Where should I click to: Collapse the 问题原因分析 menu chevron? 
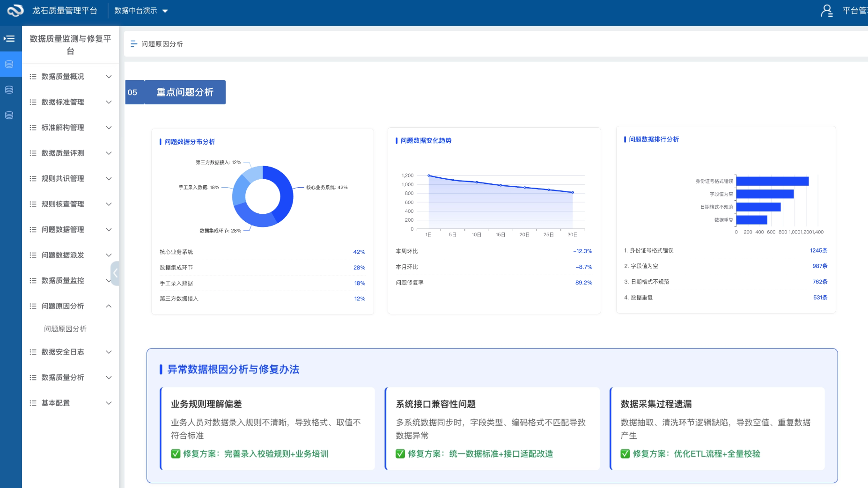(x=109, y=306)
